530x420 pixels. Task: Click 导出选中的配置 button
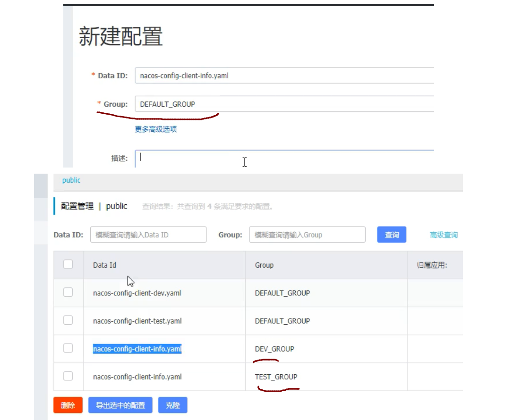120,405
